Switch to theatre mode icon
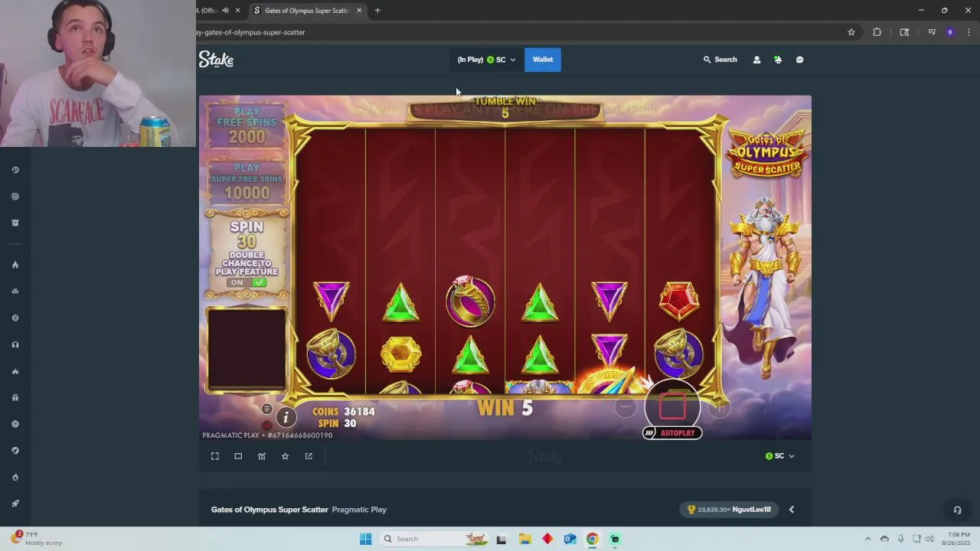This screenshot has height=551, width=980. (x=238, y=456)
